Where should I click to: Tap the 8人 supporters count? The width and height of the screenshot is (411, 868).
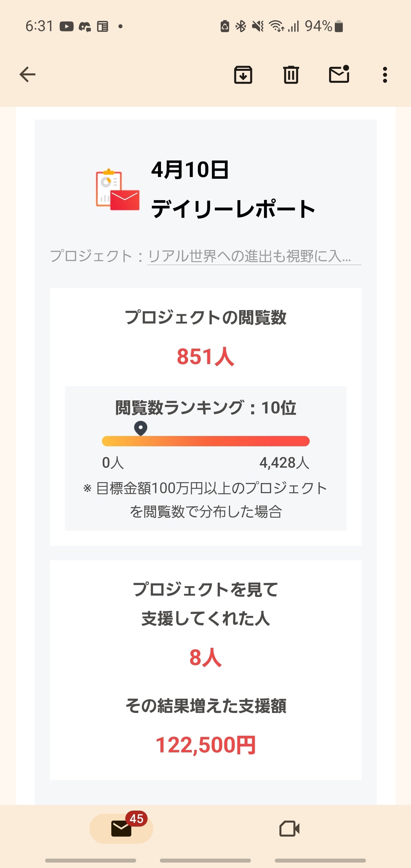[205, 657]
